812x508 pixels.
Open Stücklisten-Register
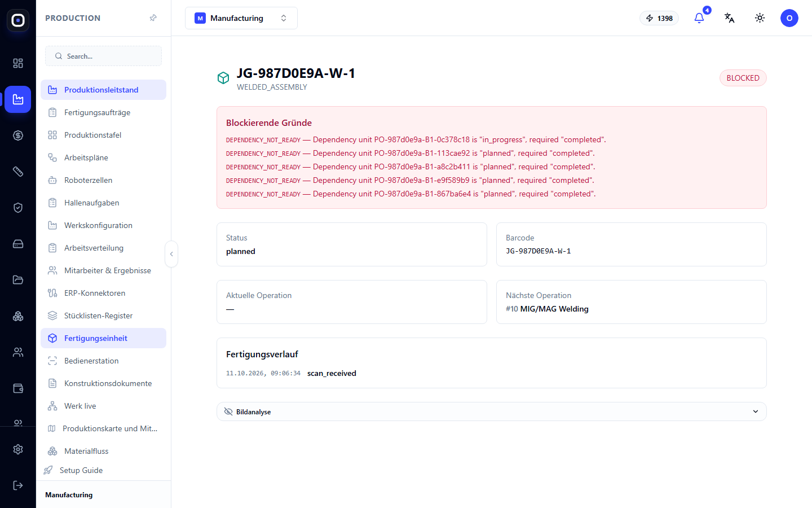[x=103, y=316]
